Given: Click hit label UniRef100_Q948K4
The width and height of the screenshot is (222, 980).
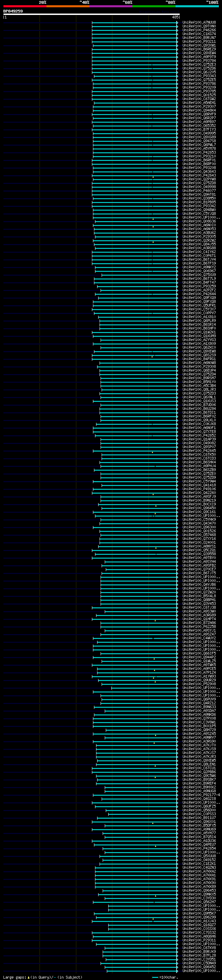Looking at the screenshot, I should 199,110.
